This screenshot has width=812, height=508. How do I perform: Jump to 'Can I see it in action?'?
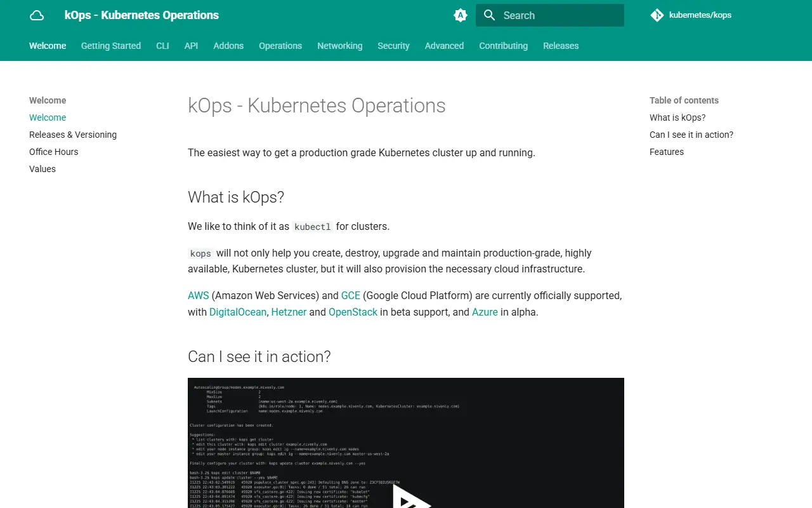tap(691, 135)
